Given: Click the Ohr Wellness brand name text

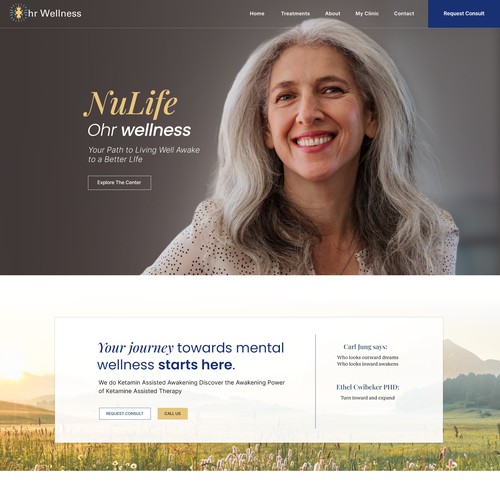Looking at the screenshot, I should pyautogui.click(x=55, y=14).
